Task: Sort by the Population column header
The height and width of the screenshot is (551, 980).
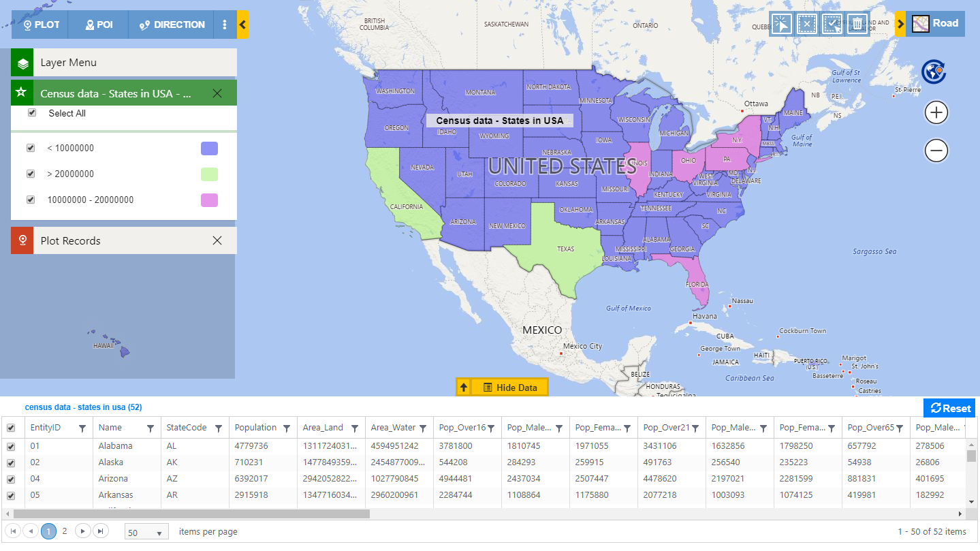Action: click(255, 428)
